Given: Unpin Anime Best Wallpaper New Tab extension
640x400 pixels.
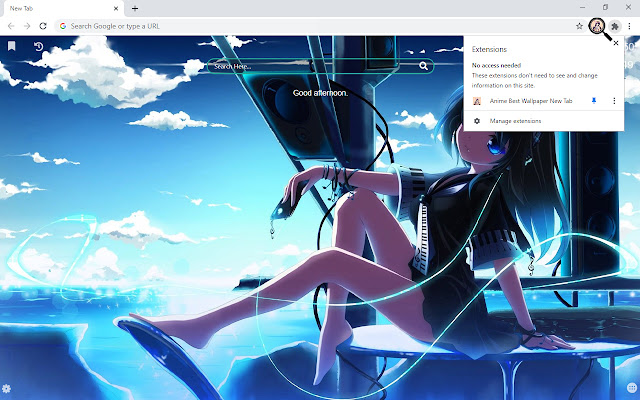Looking at the screenshot, I should 594,100.
